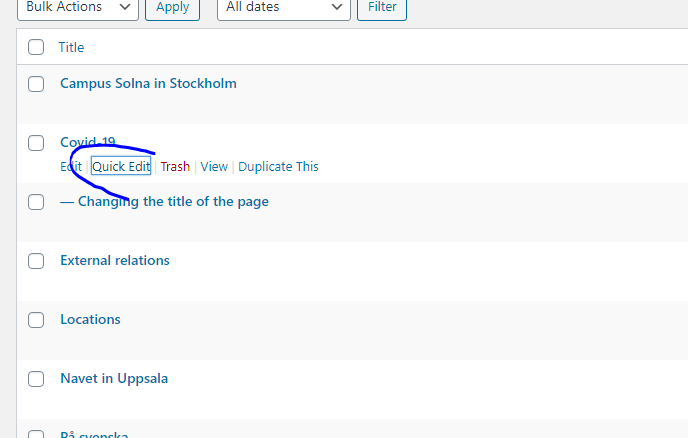Check the Campus Solna in Stockholm checkbox
688x438 pixels.
36,84
